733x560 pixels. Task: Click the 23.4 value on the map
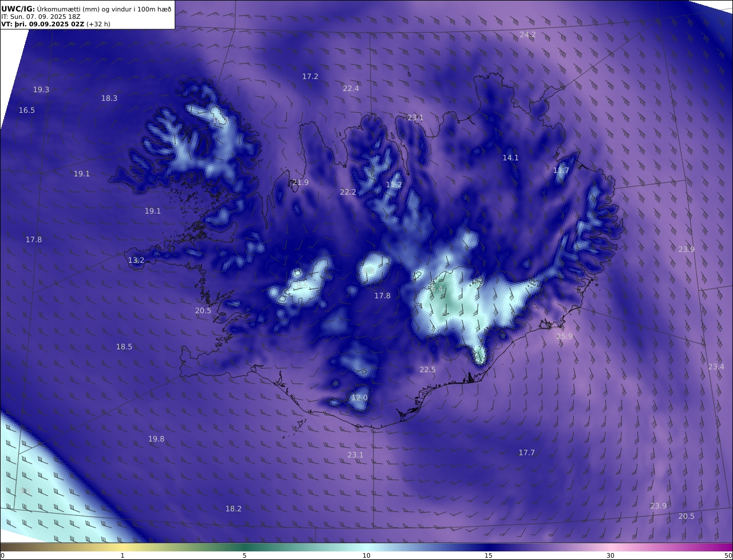point(716,367)
